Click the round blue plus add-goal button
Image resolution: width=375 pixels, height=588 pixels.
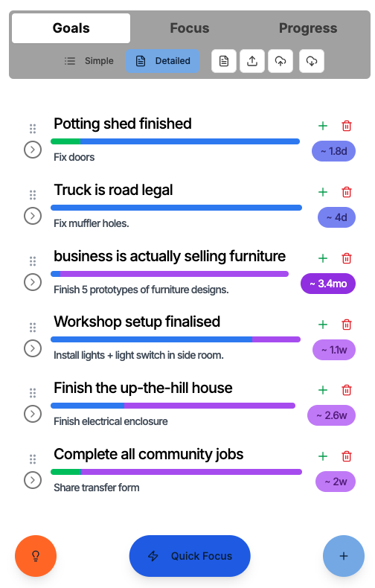coord(344,556)
